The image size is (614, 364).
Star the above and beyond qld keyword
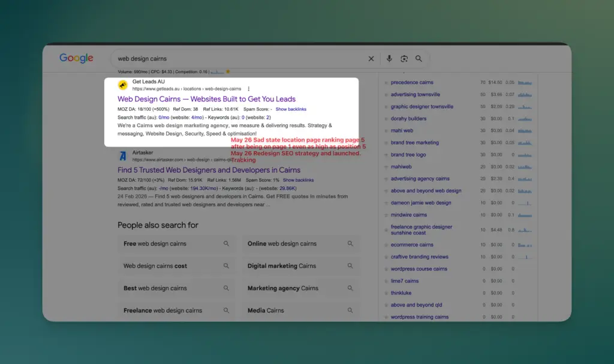386,305
